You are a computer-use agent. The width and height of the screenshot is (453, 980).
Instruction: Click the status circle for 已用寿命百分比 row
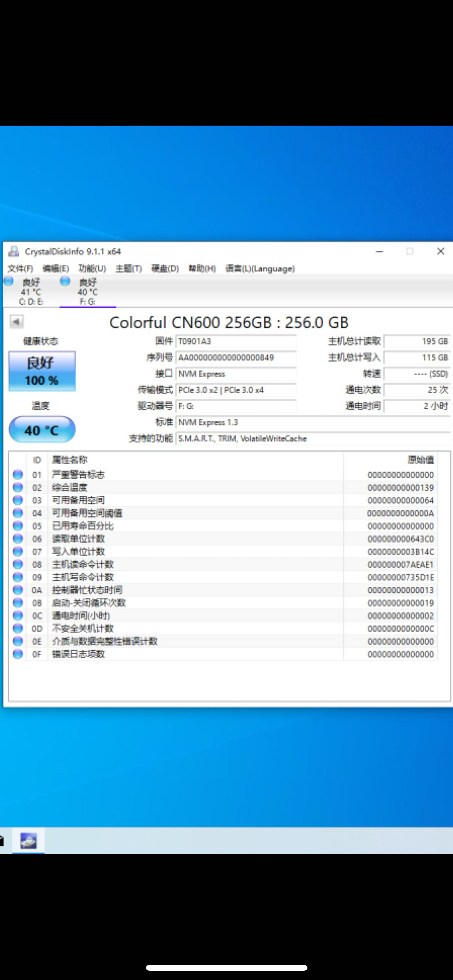click(18, 526)
